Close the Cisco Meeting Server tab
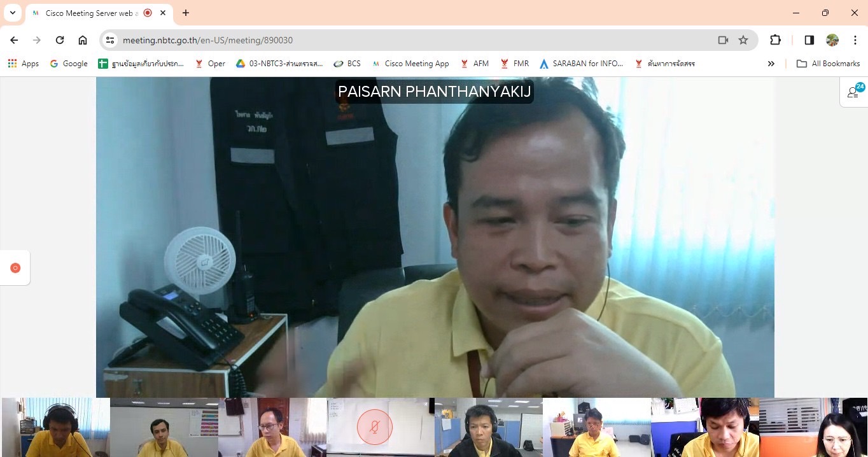 [x=163, y=13]
